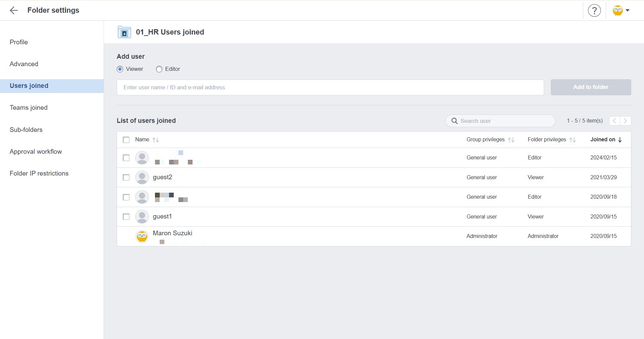Viewport: 644px width, 339px height.
Task: Select the Viewer radio button
Action: (120, 69)
